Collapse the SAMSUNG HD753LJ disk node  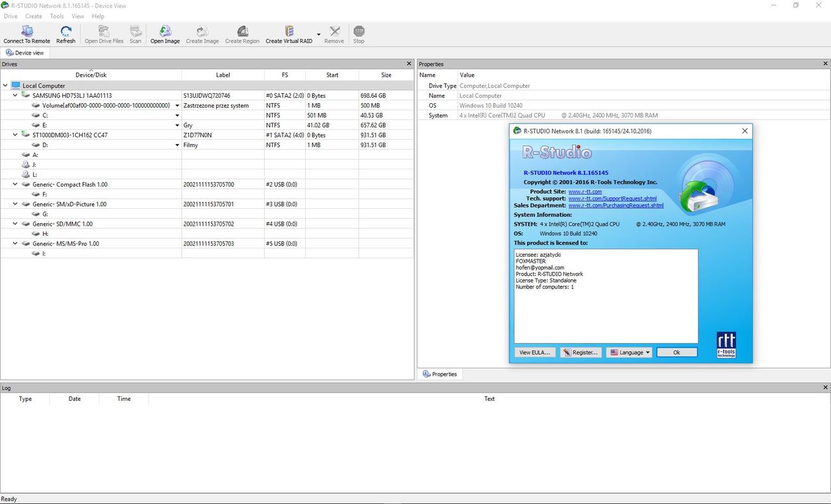[16, 95]
